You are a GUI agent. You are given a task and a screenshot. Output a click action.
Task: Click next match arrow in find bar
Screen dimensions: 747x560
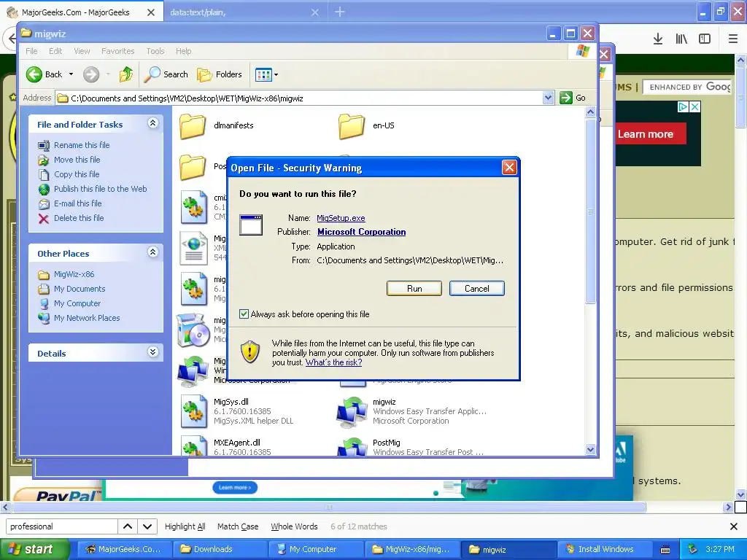pyautogui.click(x=147, y=526)
